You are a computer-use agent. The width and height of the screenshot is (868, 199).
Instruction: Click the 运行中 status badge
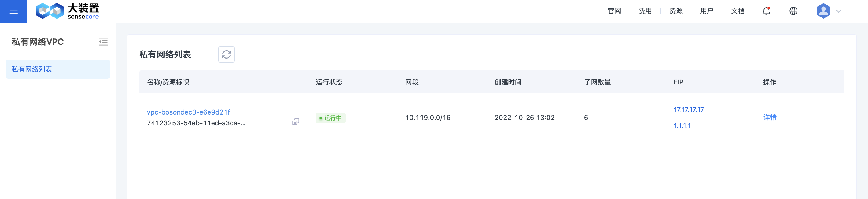331,118
